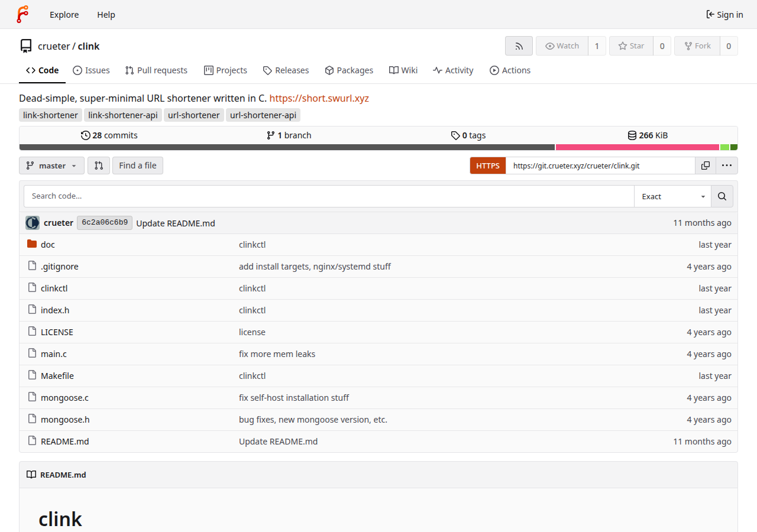Click the pink segment of language bar
This screenshot has height=532, width=757.
tap(638, 147)
